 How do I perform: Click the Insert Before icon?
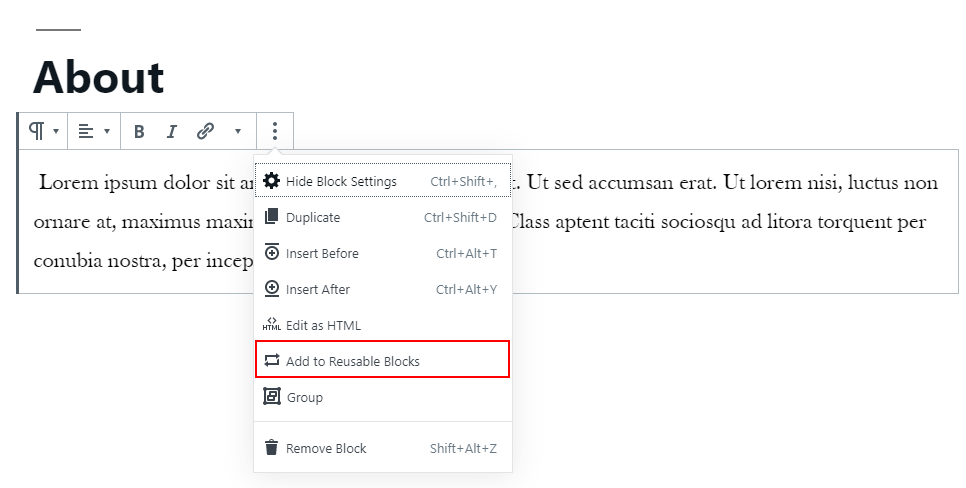272,252
